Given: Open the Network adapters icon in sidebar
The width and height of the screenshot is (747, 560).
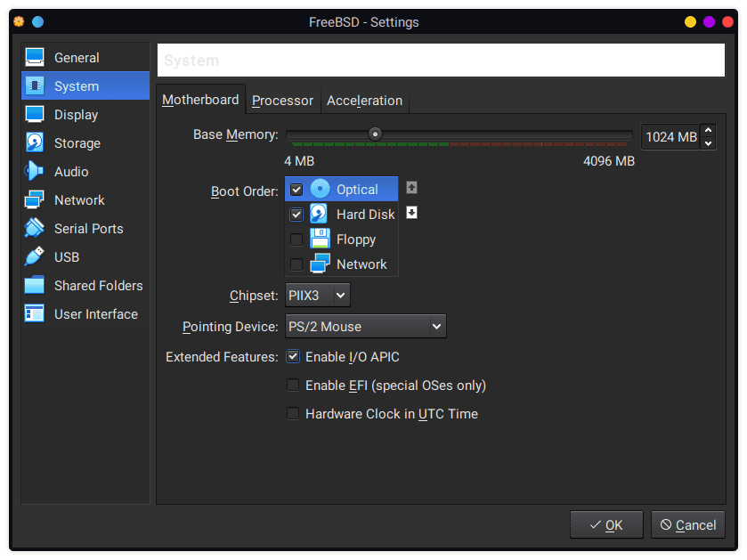Looking at the screenshot, I should 35,199.
